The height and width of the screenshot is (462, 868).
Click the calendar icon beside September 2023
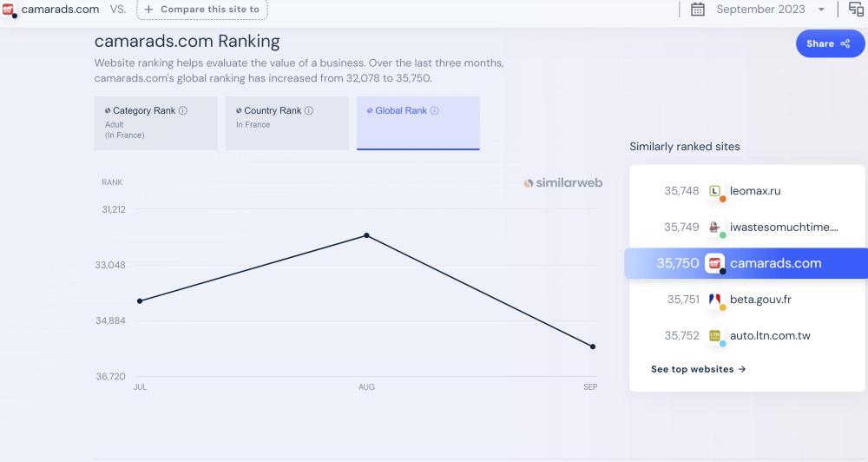point(698,10)
